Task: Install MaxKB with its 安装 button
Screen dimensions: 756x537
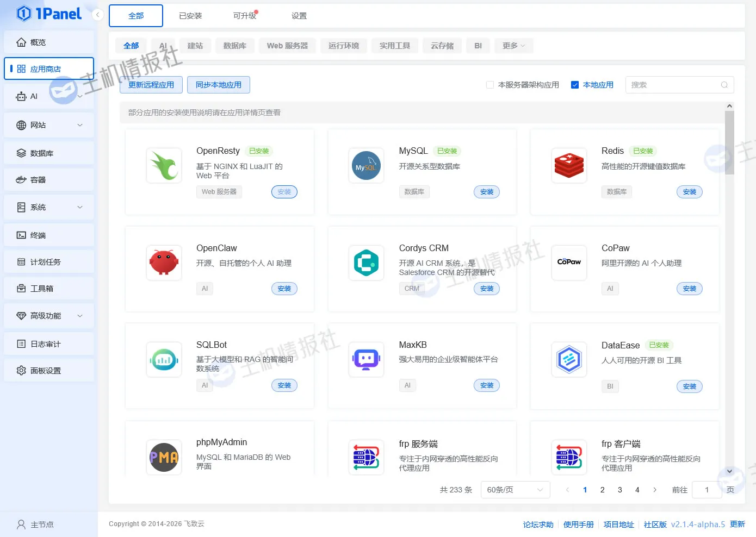Action: click(x=486, y=385)
